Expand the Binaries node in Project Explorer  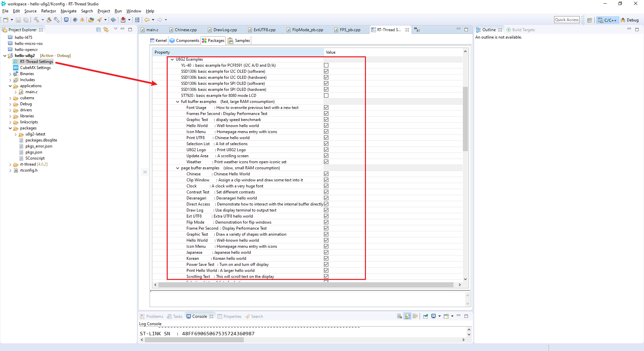click(10, 74)
